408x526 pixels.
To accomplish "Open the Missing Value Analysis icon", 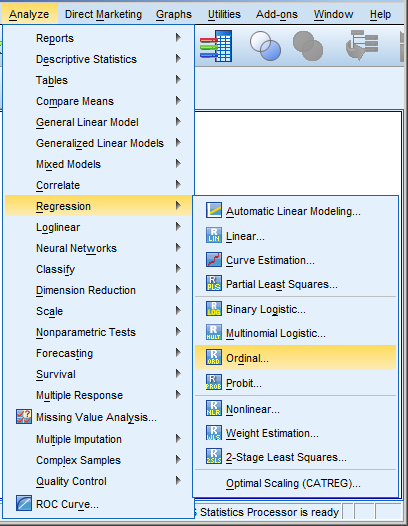I will coord(24,417).
